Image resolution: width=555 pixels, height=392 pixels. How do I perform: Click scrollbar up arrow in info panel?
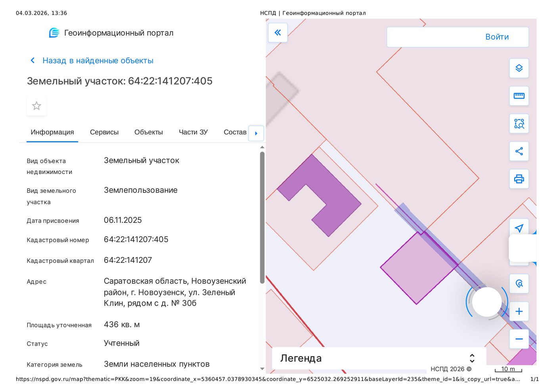(262, 147)
